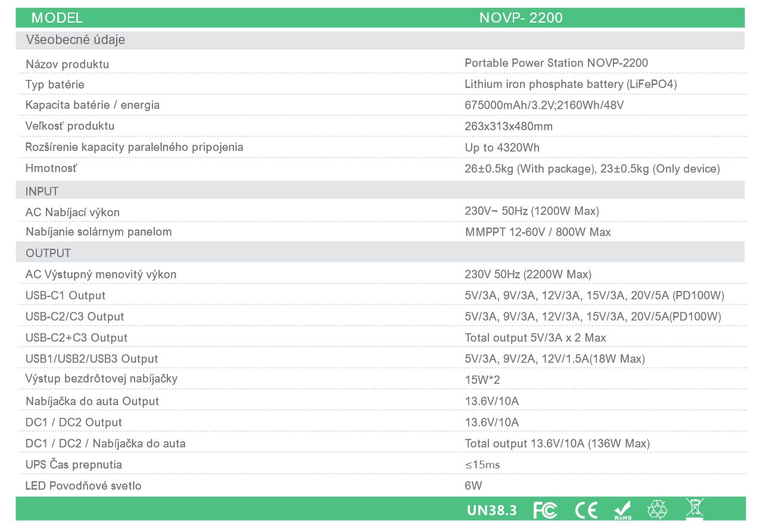Select the USB-C2/C3 Output PD100W value

[593, 317]
